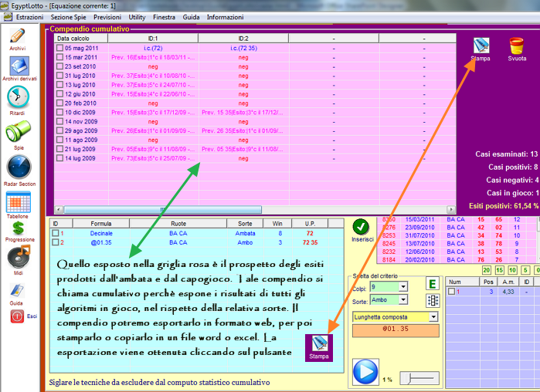Select the 20/02/2010 BA CA row

(x=457, y=259)
